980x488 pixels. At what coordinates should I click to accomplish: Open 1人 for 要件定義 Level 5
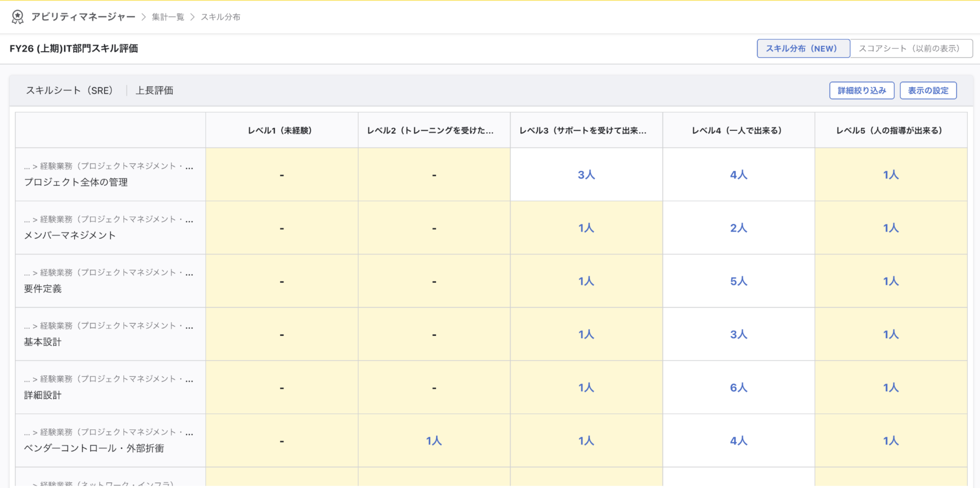point(891,281)
